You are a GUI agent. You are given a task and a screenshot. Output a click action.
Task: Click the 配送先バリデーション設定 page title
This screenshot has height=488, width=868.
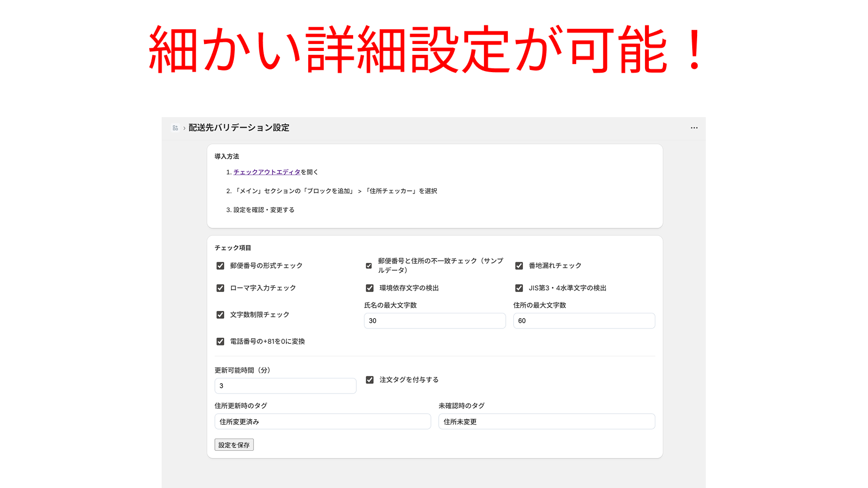click(x=239, y=128)
